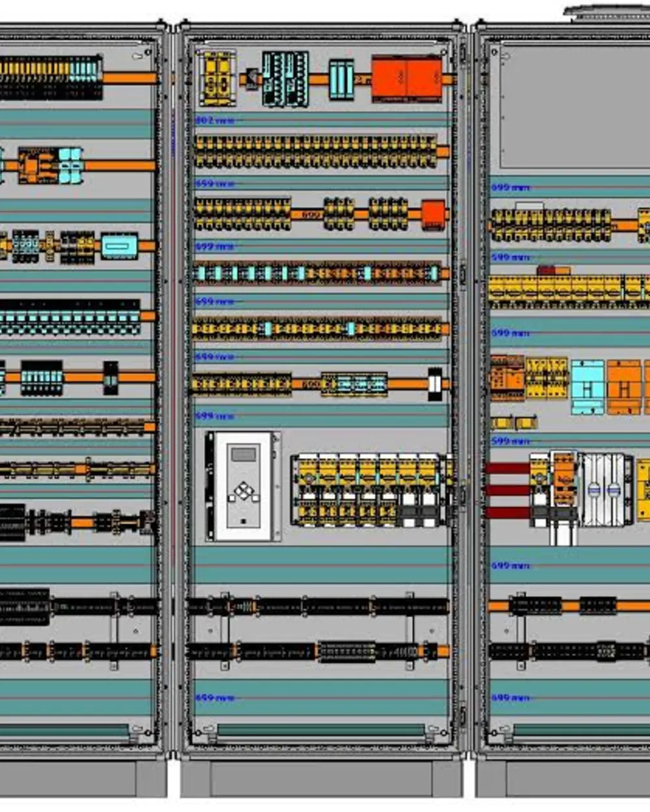Click the small cyan twin module in top row
Screen dimensions: 650x812
coord(341,79)
